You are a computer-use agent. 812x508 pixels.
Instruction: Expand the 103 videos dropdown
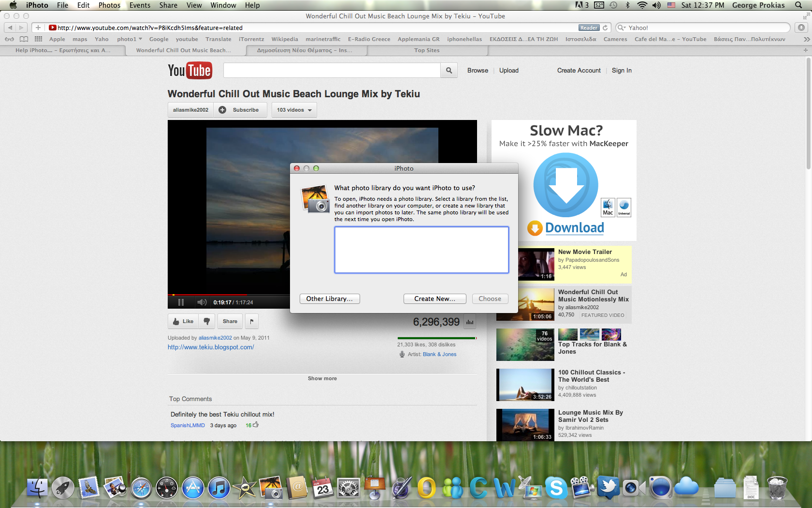pyautogui.click(x=294, y=110)
